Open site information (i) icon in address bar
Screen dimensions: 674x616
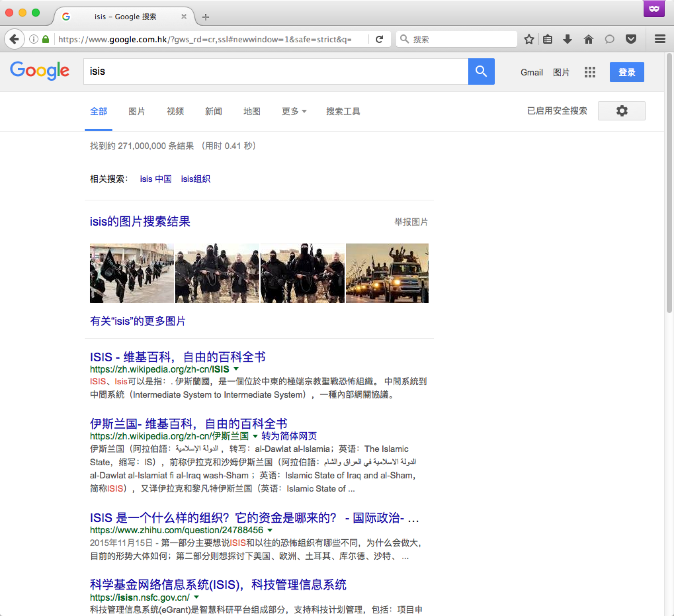(x=34, y=39)
